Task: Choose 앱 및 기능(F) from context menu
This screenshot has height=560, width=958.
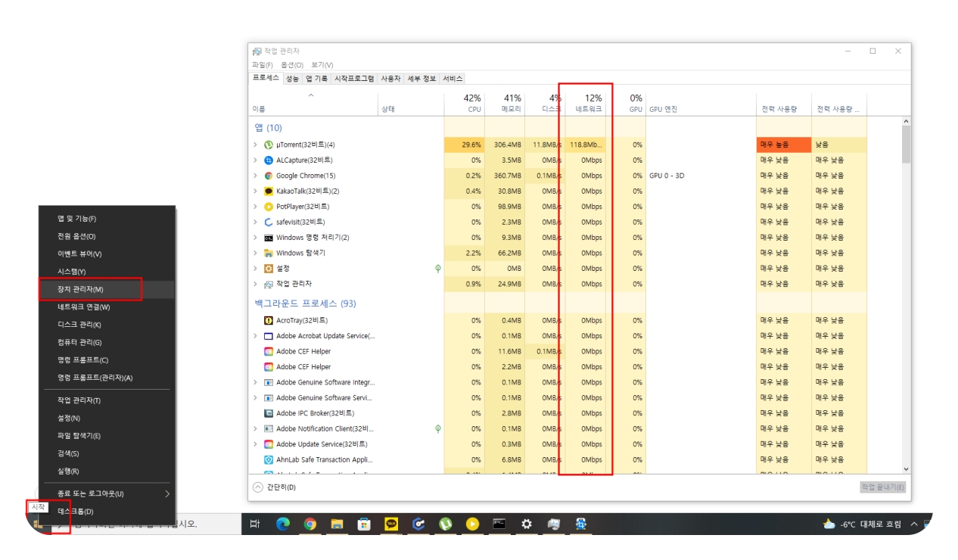Action: point(107,219)
